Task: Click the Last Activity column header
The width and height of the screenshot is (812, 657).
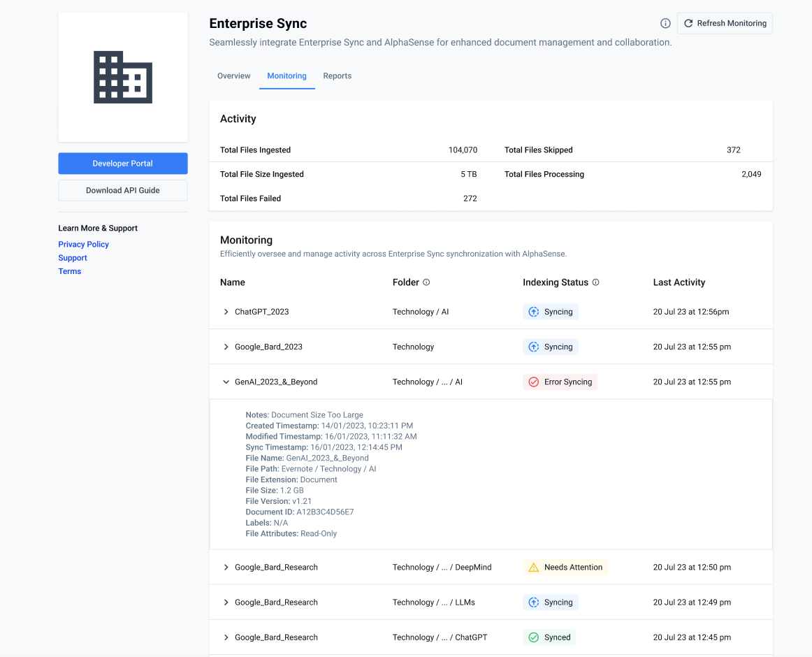Action: 679,282
